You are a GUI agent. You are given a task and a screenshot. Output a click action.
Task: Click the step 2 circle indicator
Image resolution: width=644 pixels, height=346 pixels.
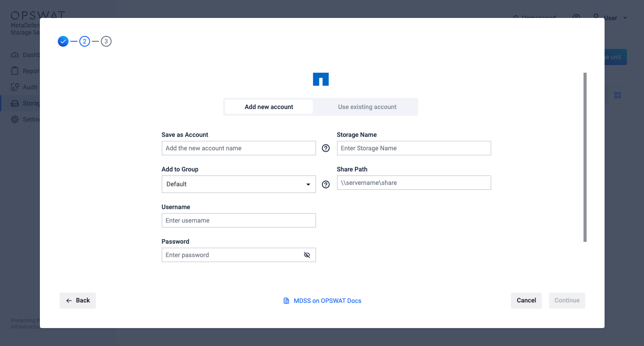(x=85, y=42)
